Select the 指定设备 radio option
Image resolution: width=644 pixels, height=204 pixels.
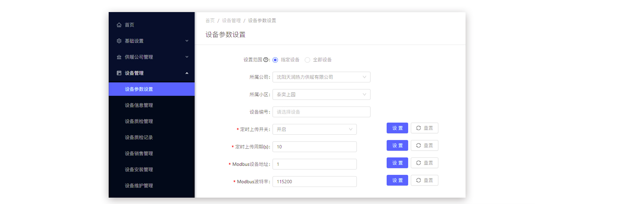tap(275, 60)
